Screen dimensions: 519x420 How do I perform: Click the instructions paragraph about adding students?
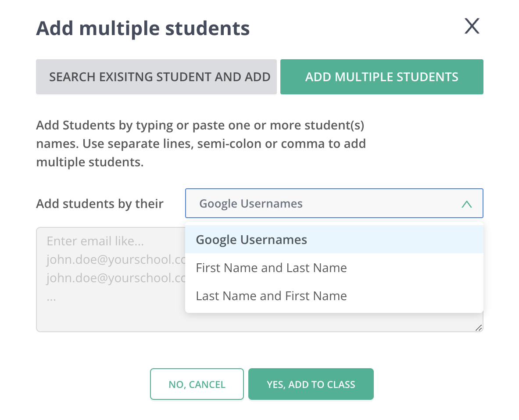[x=201, y=143]
